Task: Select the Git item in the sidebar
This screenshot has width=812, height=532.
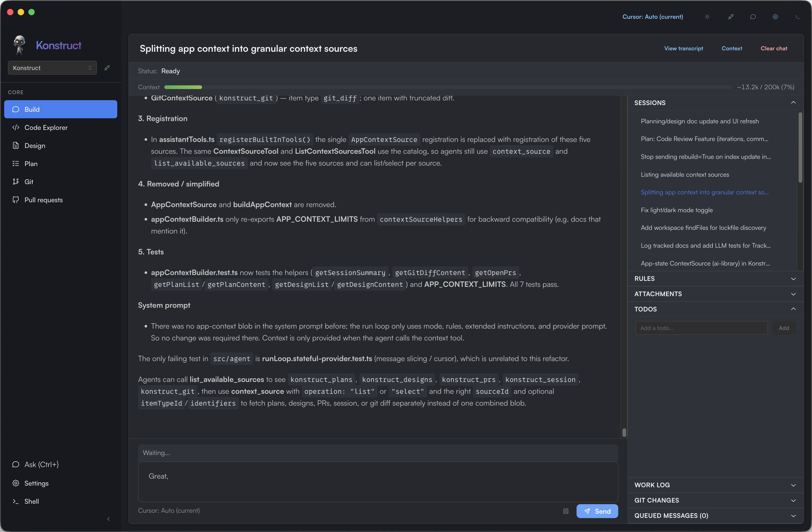Action: tap(29, 182)
